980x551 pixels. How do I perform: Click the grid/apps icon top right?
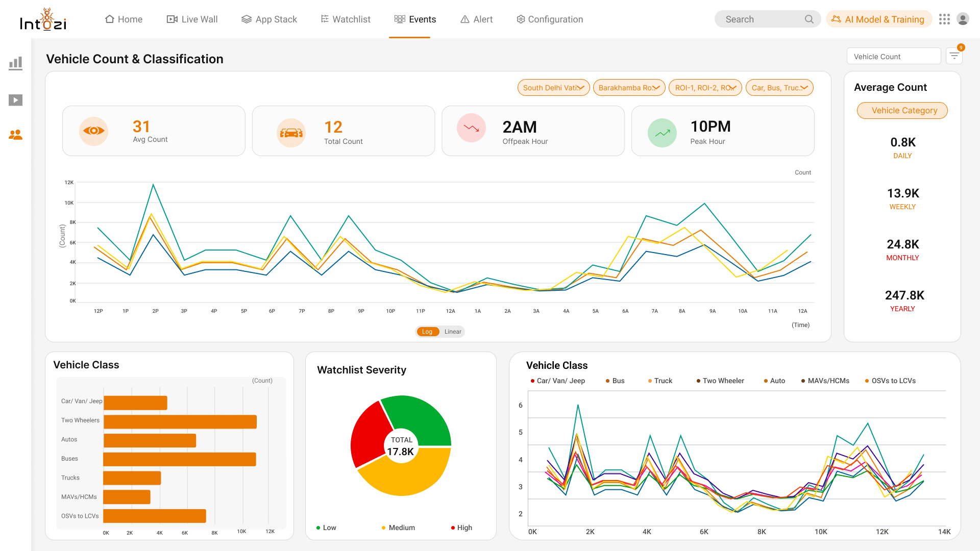click(x=944, y=19)
